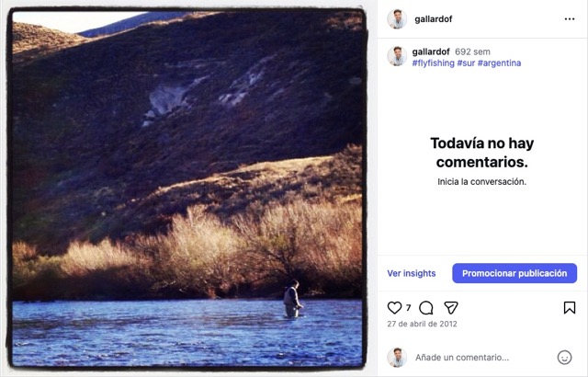
Task: Click gallardof username in the caption
Action: (431, 52)
